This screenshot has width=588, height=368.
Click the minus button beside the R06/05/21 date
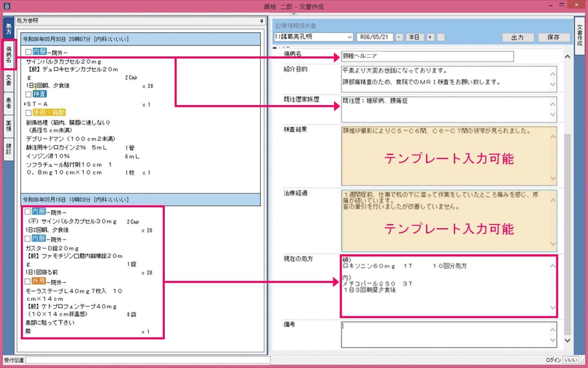[399, 37]
